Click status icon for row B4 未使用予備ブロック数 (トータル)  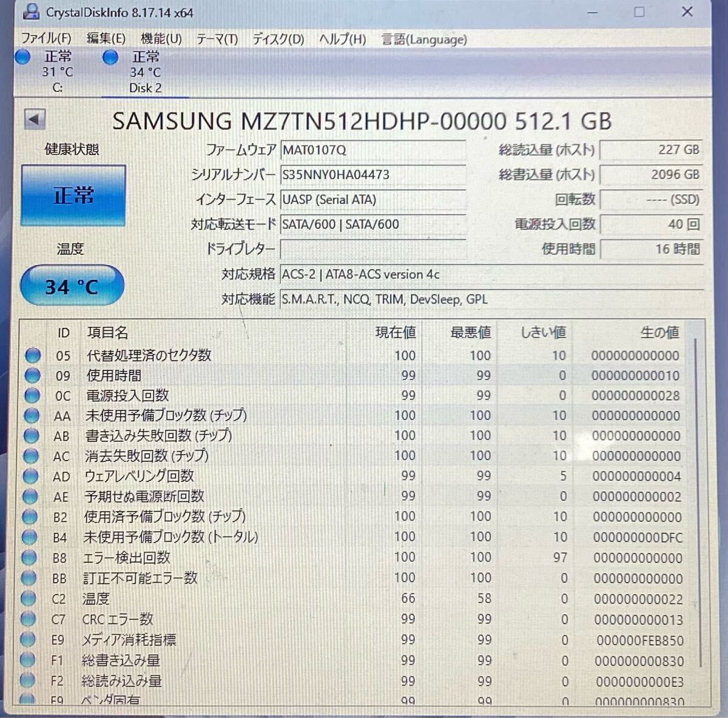click(29, 537)
